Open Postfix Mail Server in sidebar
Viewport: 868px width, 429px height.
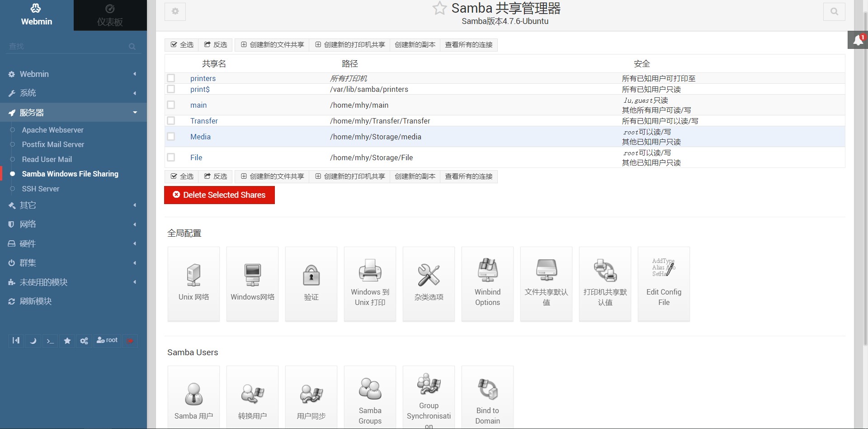point(53,144)
